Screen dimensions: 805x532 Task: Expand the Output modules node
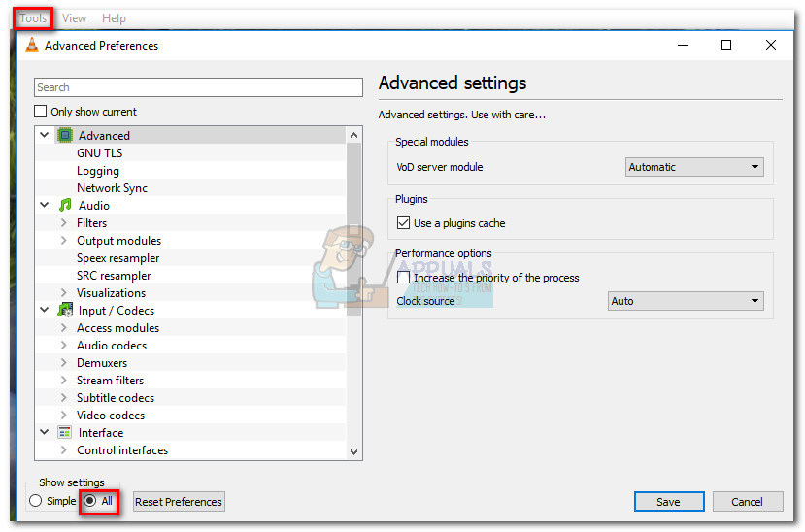pos(64,240)
